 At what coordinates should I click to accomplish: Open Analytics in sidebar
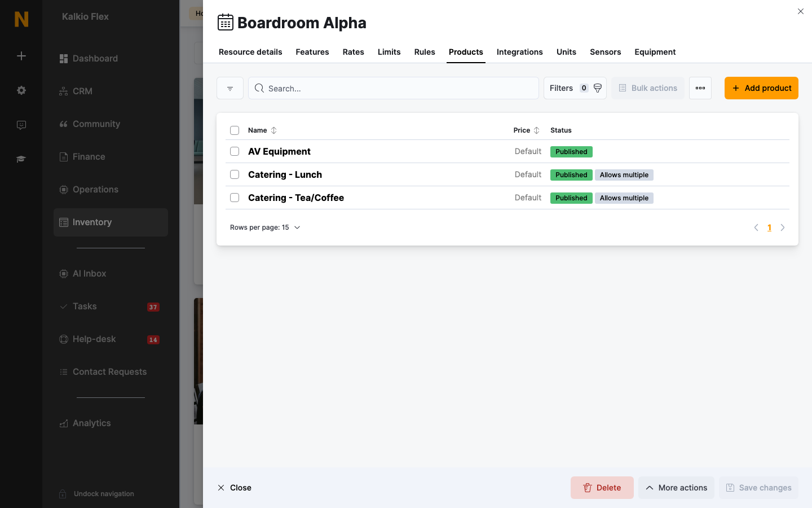click(x=111, y=423)
